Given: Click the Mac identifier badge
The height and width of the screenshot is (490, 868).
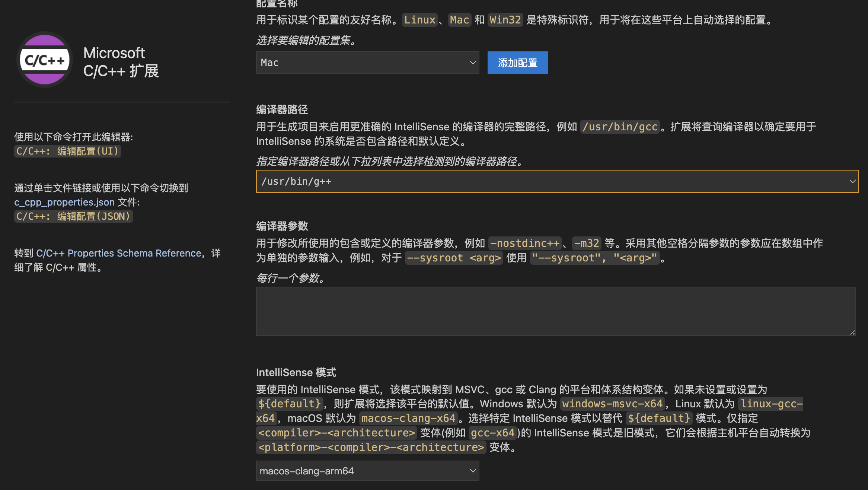Looking at the screenshot, I should coord(459,20).
